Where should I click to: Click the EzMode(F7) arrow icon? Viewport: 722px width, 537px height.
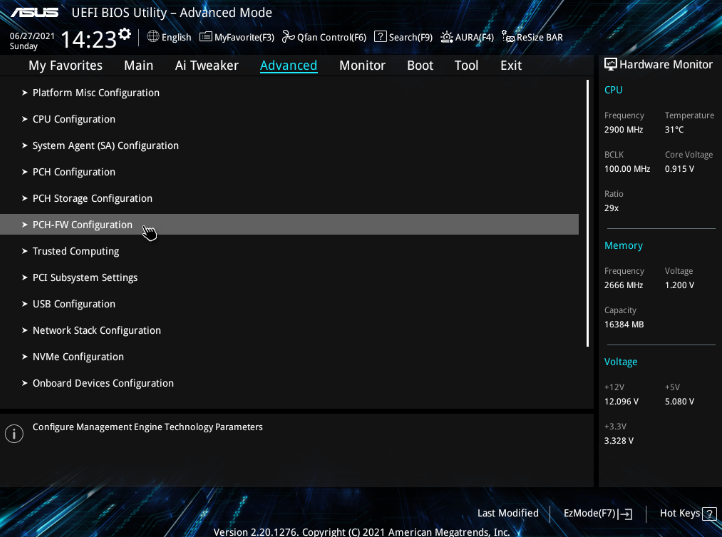(625, 514)
